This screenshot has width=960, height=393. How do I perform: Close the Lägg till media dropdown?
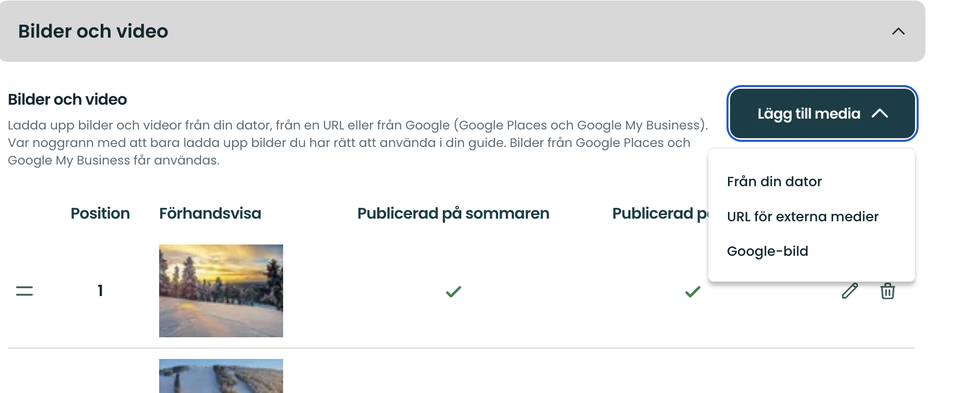coord(822,113)
